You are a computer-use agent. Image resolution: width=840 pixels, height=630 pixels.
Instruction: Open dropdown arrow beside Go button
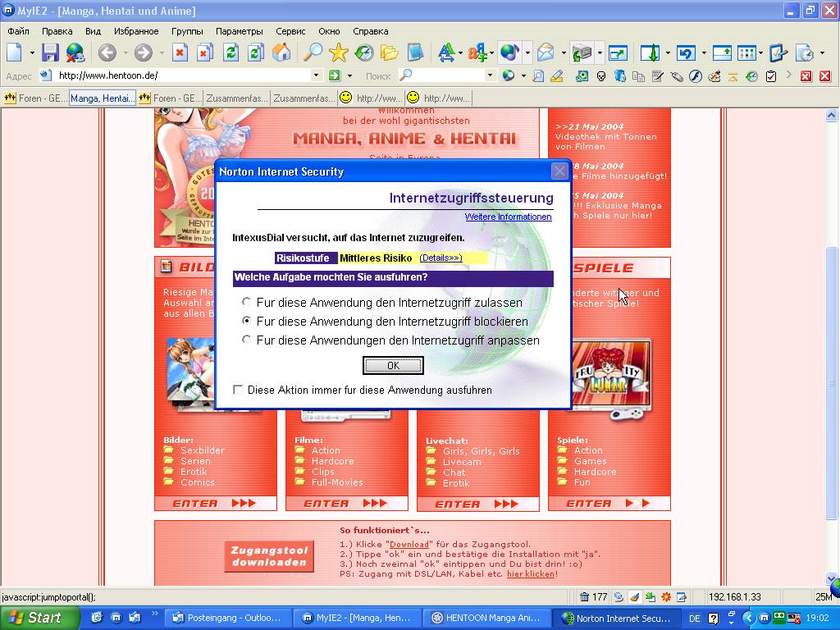pyautogui.click(x=349, y=75)
